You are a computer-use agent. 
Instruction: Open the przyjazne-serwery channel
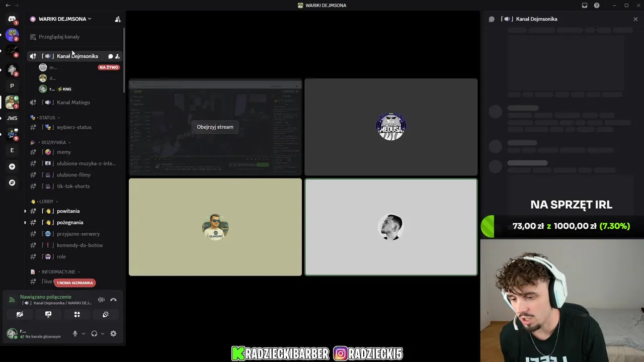pos(74,234)
